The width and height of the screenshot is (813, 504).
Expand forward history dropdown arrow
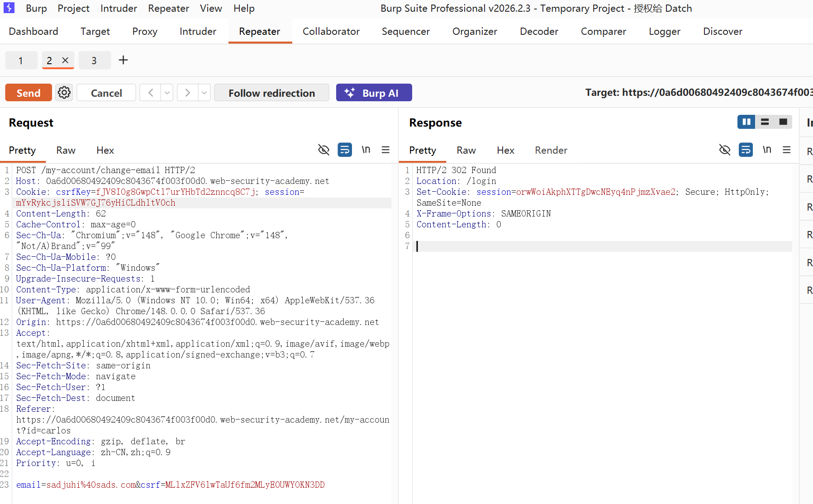[x=204, y=93]
